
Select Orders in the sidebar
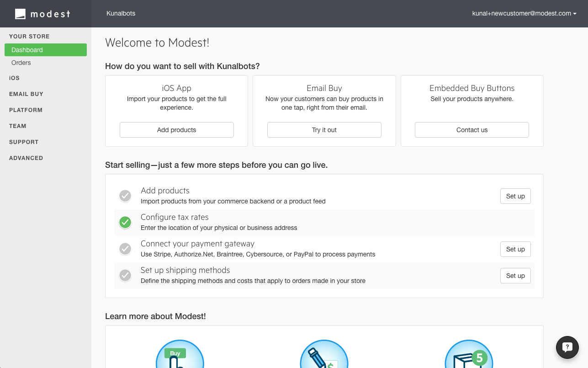pyautogui.click(x=21, y=63)
